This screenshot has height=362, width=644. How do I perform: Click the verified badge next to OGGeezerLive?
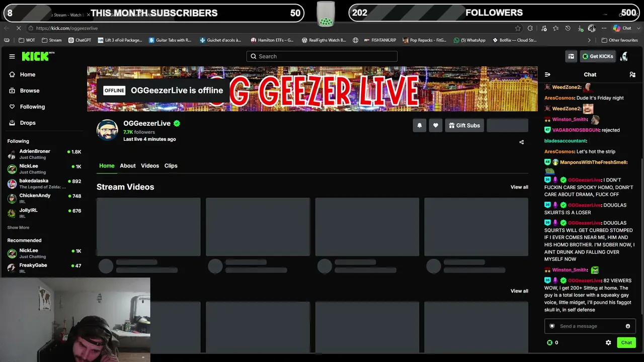tap(177, 123)
